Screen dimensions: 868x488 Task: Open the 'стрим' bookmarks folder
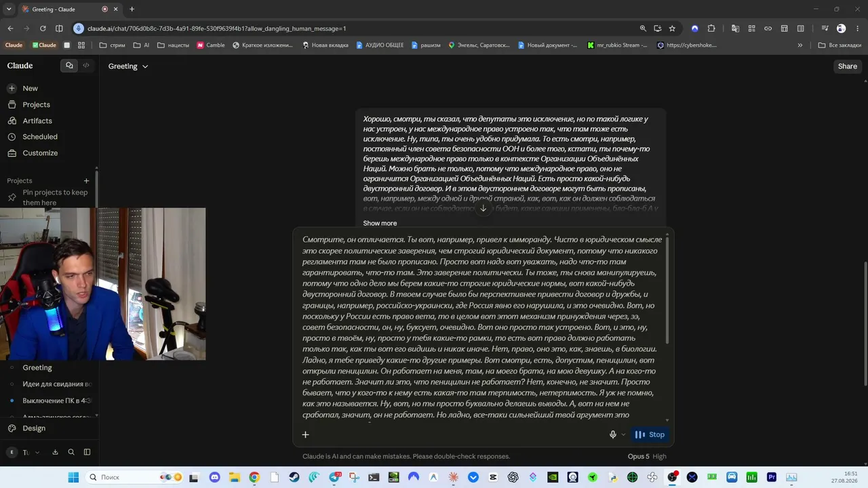click(x=113, y=45)
